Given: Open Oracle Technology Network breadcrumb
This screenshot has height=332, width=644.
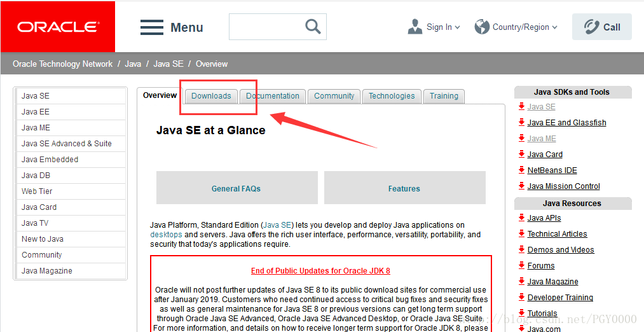Looking at the screenshot, I should pos(62,64).
